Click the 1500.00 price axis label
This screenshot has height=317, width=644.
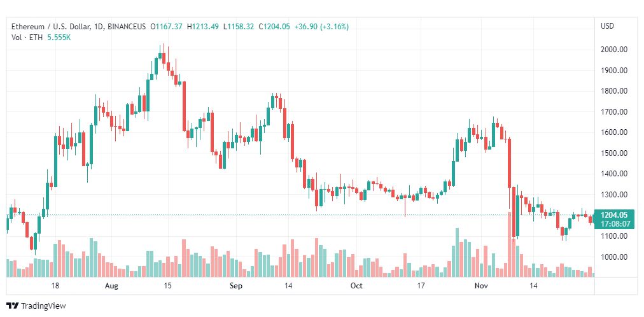tap(613, 153)
